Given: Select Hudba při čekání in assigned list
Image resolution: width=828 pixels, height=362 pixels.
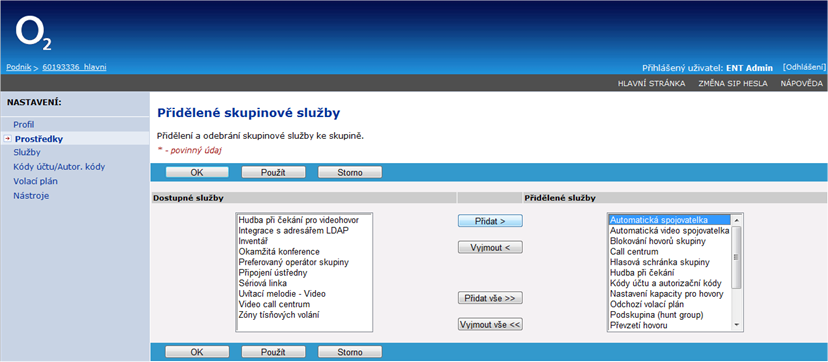Looking at the screenshot, I should 643,272.
